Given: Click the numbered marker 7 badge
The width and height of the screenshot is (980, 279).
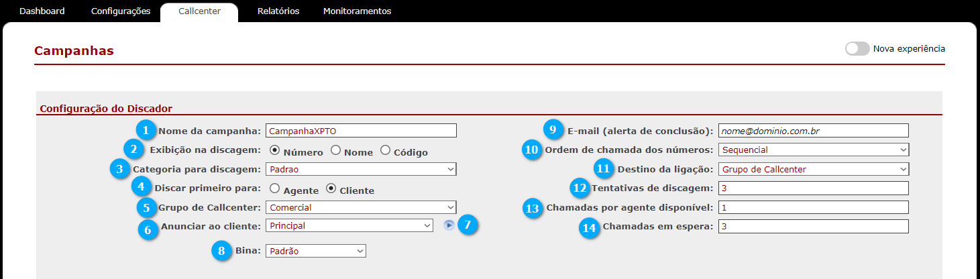Looking at the screenshot, I should pyautogui.click(x=468, y=225).
